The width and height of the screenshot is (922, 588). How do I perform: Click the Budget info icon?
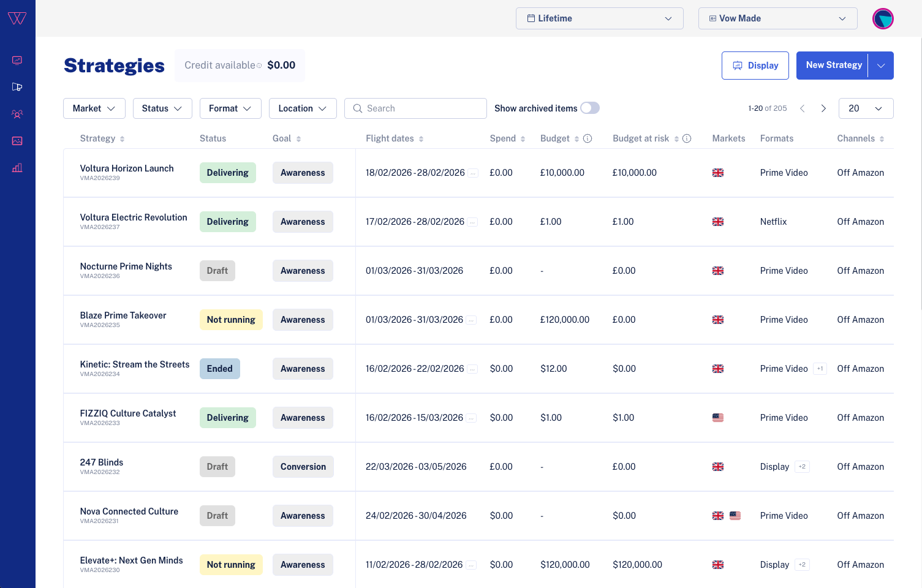[x=588, y=138]
